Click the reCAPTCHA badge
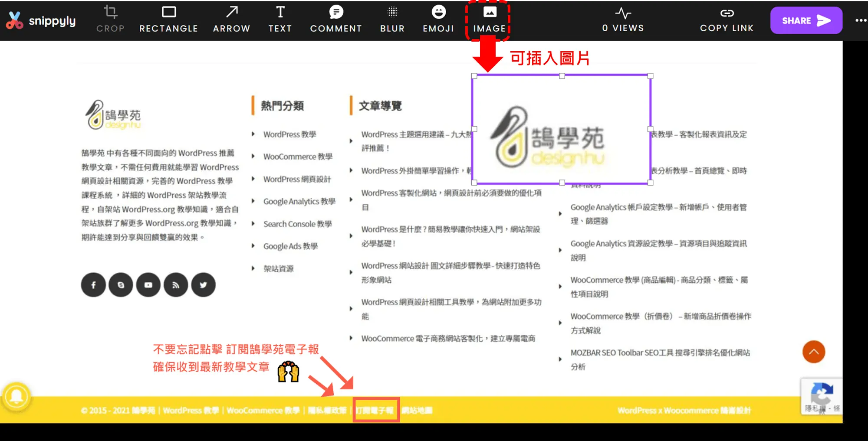This screenshot has height=441, width=868. pos(821,396)
